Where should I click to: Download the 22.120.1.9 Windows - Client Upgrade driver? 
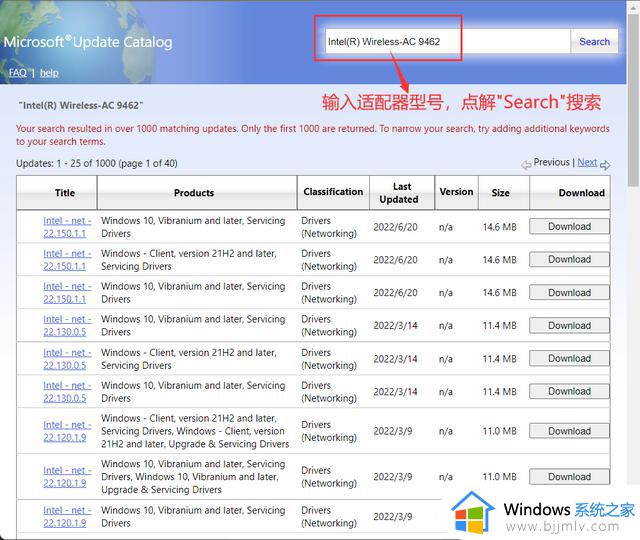[569, 431]
